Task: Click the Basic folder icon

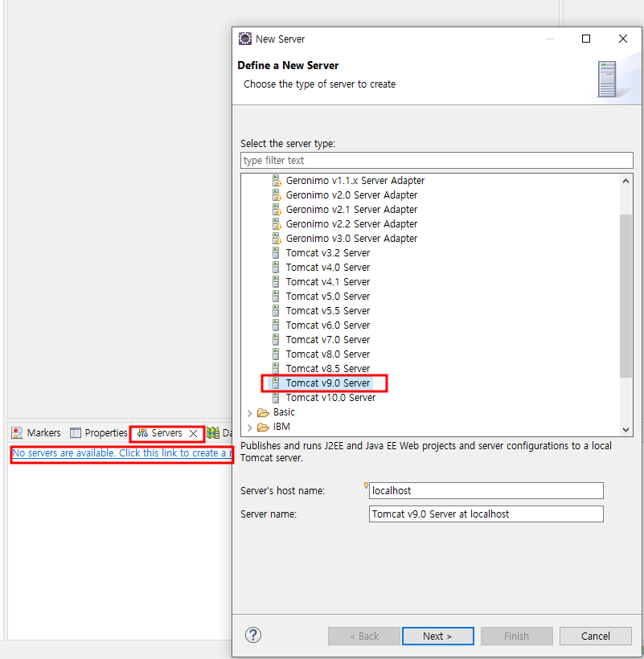Action: (x=263, y=412)
